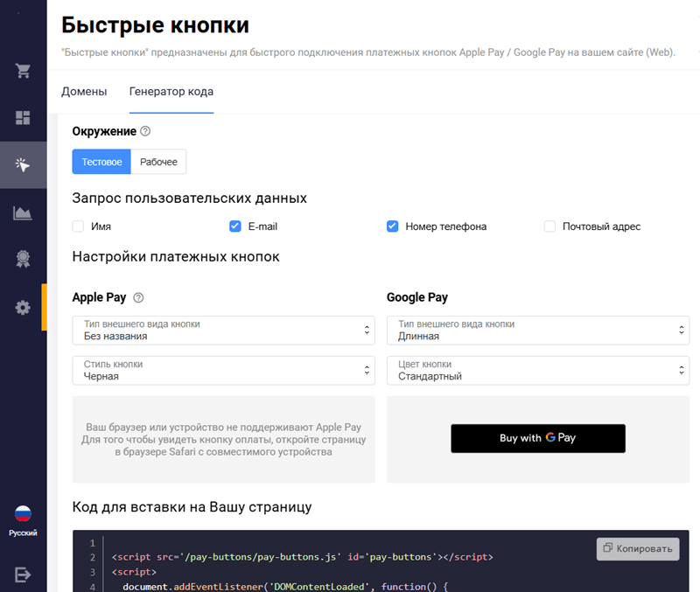Switch environment to Рабочее
Screen dimensions: 700x592
point(159,162)
